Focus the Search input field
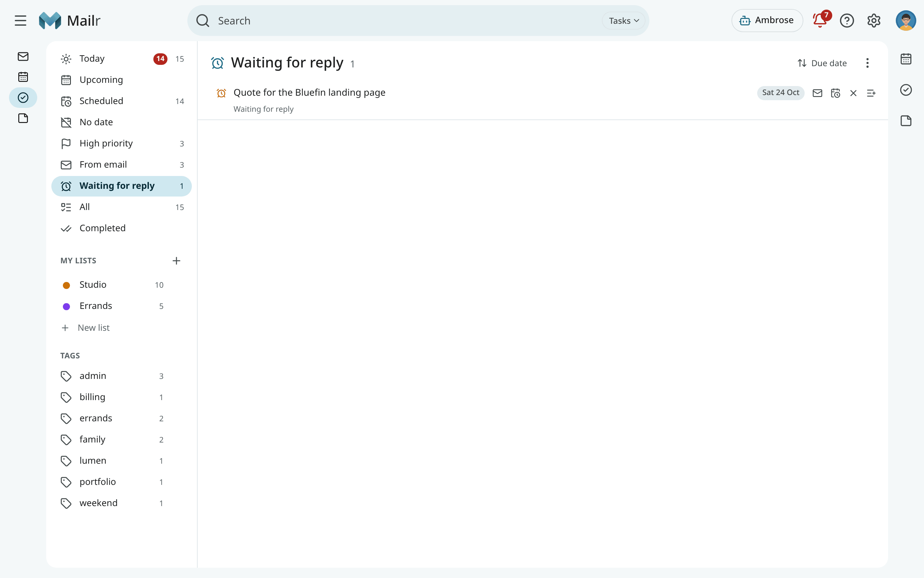Image resolution: width=924 pixels, height=578 pixels. (x=406, y=21)
